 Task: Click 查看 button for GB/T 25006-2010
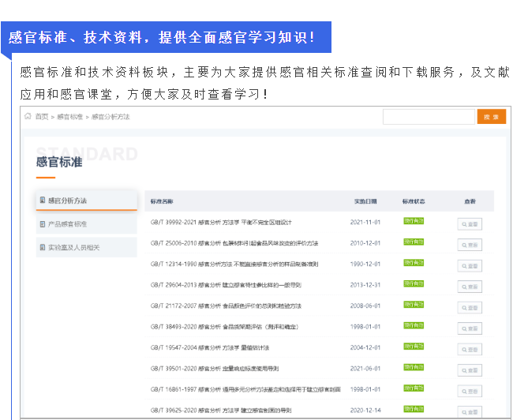[x=470, y=245]
